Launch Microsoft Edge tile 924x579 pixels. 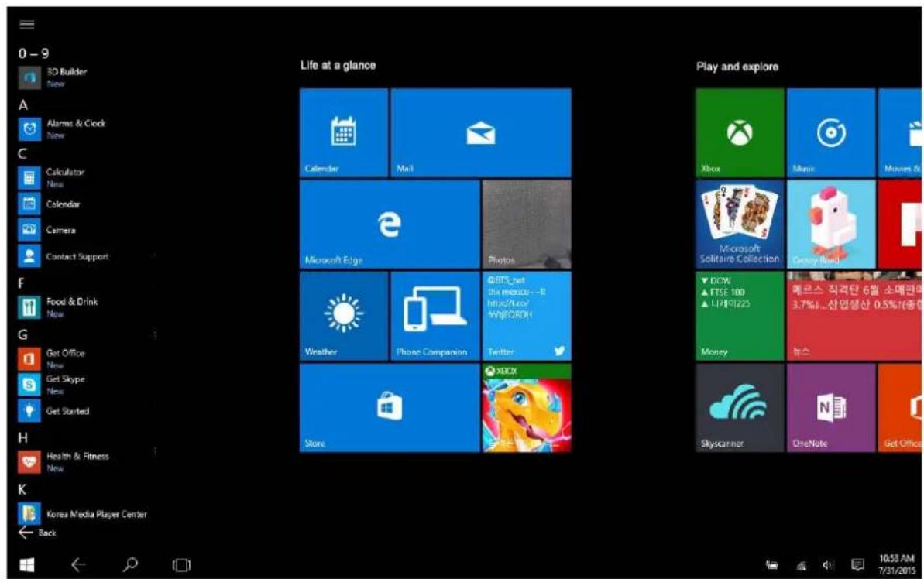coord(390,224)
